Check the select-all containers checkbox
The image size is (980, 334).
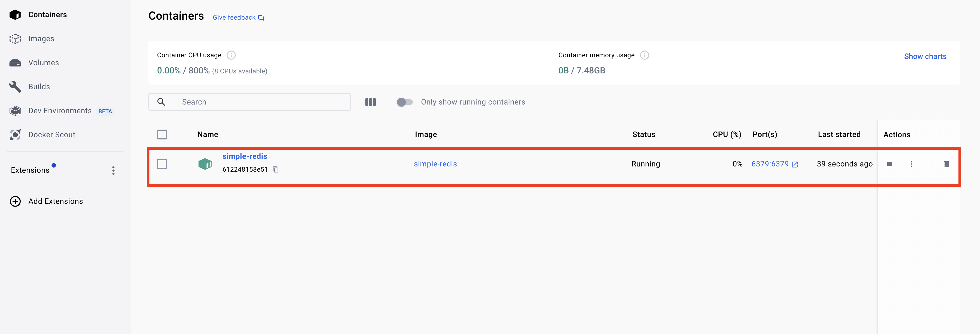[162, 135]
